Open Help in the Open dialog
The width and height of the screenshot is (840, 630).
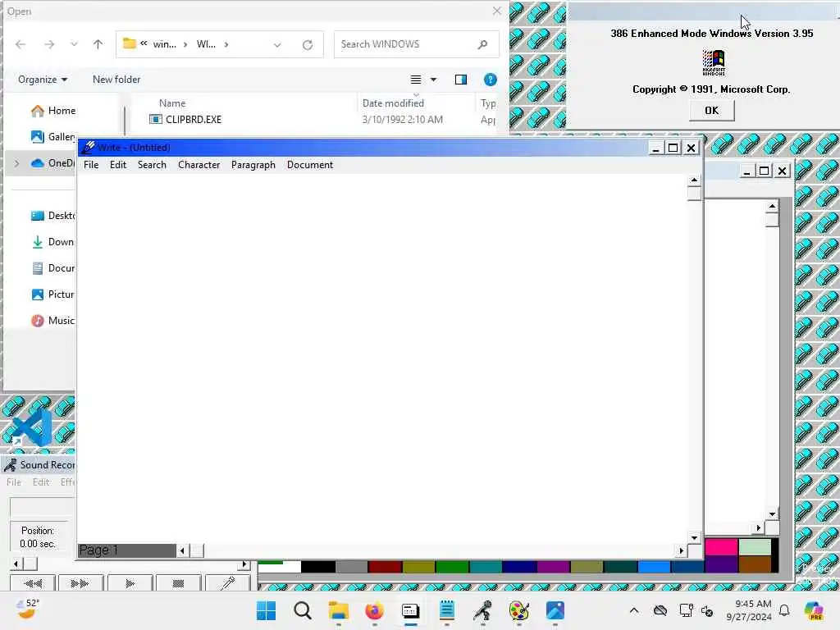point(491,80)
